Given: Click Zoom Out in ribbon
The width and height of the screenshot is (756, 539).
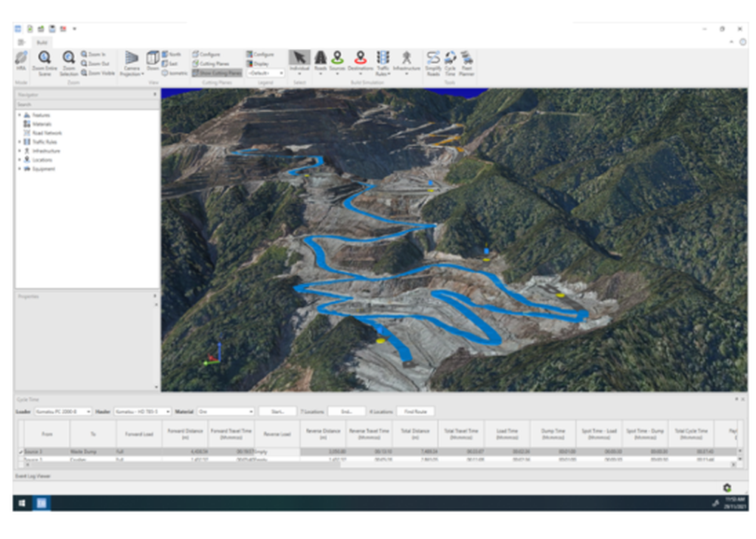Looking at the screenshot, I should click(x=95, y=64).
